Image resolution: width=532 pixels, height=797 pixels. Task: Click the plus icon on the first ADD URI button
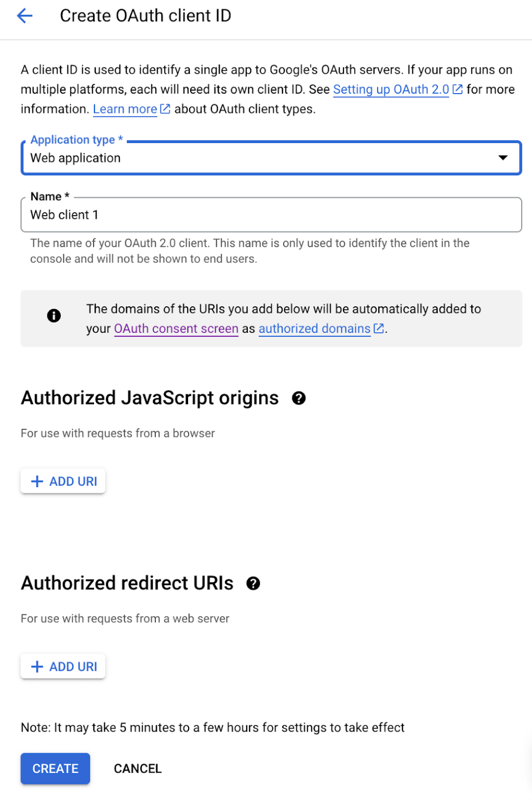pyautogui.click(x=37, y=481)
